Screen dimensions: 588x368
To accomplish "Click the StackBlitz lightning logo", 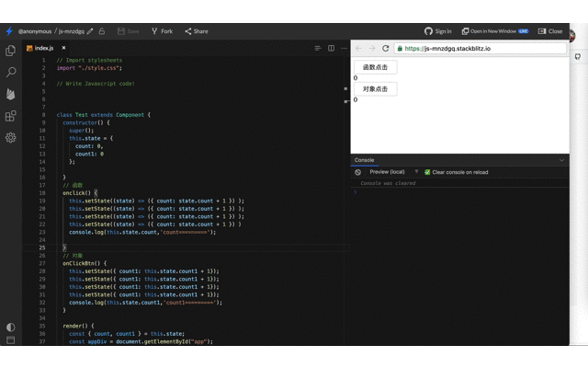I will click(9, 31).
